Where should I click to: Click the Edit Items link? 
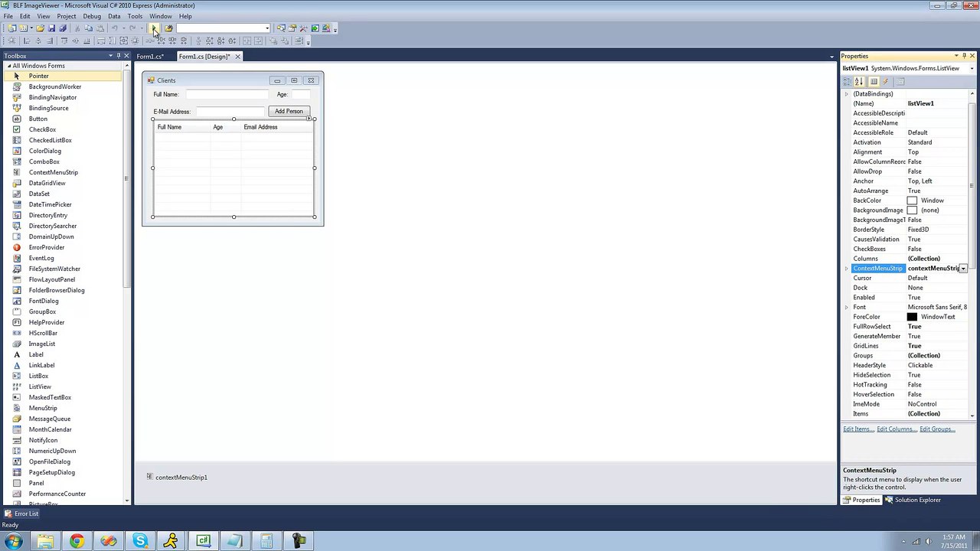[x=857, y=429]
